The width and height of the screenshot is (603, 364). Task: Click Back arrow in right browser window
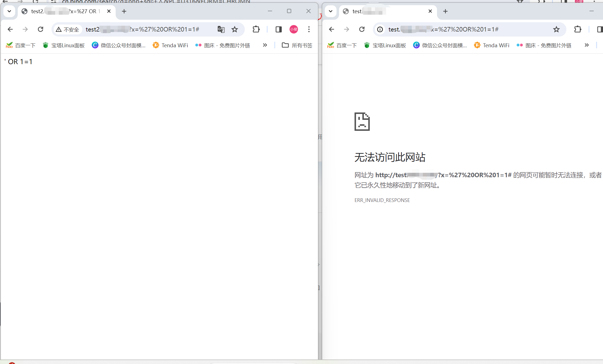tap(331, 29)
